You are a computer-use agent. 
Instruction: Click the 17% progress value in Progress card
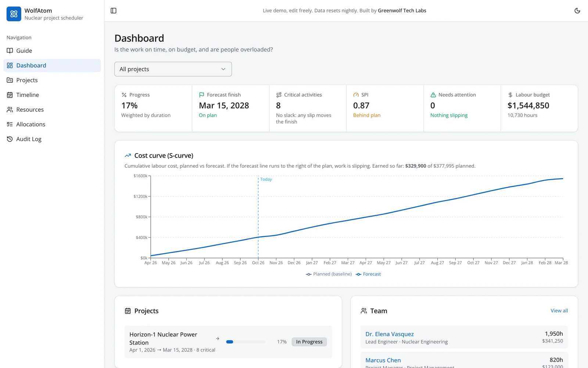[129, 106]
